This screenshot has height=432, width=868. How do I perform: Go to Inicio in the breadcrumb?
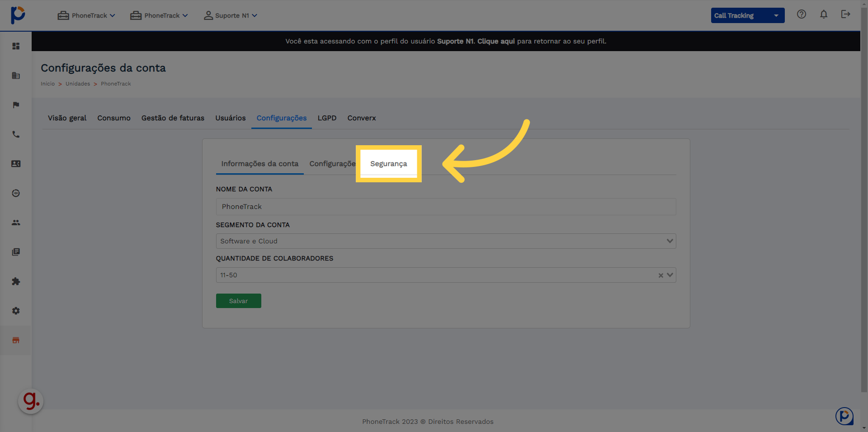tap(47, 84)
